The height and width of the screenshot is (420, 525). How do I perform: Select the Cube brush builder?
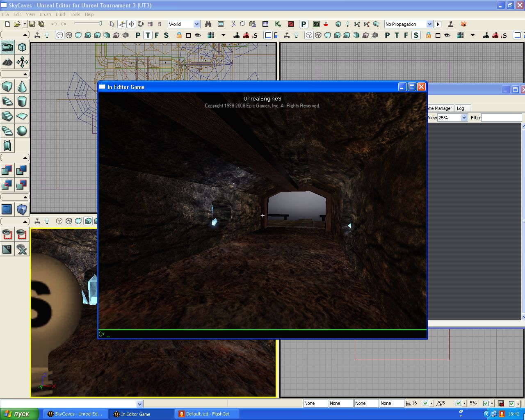pos(7,87)
